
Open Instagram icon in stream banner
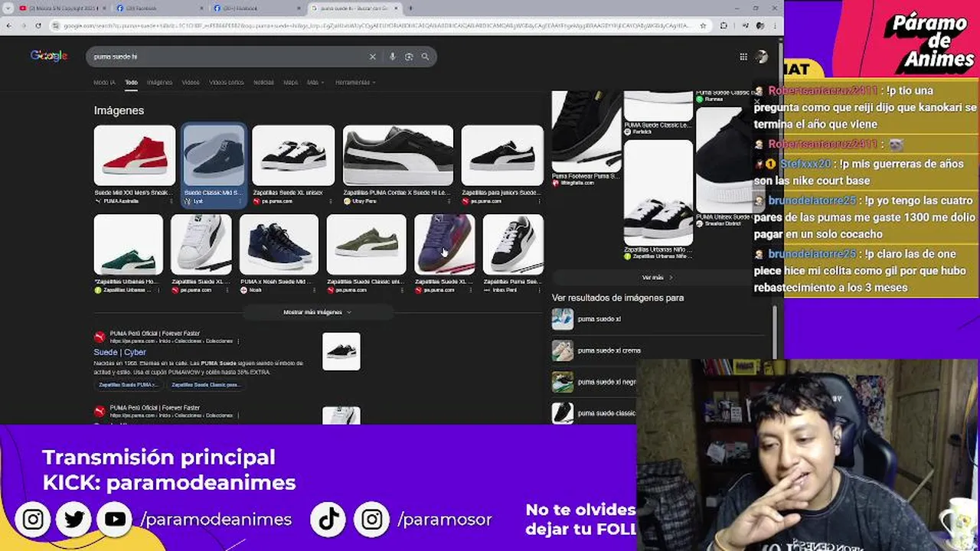coord(33,520)
